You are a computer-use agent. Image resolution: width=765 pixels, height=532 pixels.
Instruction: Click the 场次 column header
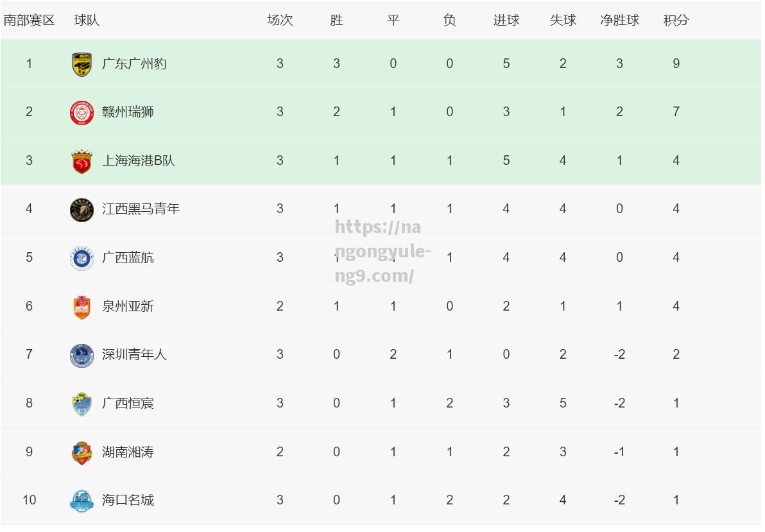pyautogui.click(x=280, y=20)
